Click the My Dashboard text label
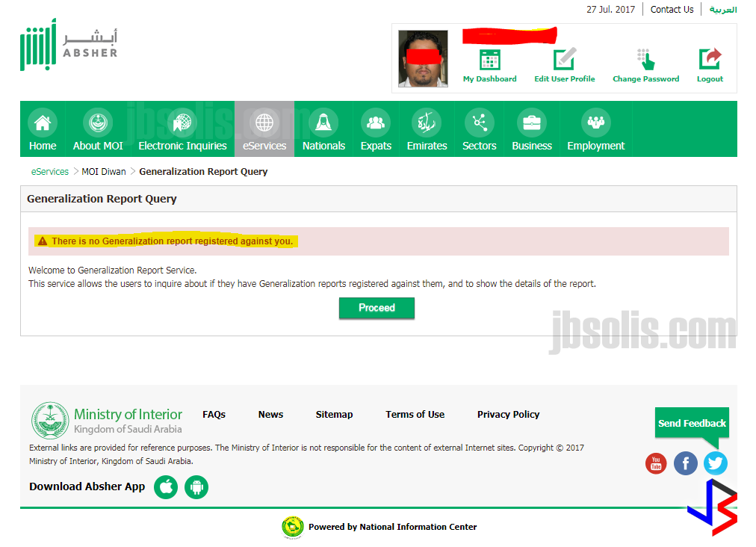The width and height of the screenshot is (756, 547). 489,78
